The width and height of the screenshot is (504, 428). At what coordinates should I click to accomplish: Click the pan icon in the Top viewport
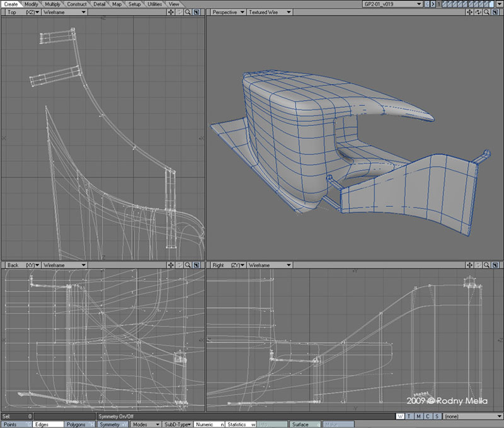pyautogui.click(x=171, y=12)
